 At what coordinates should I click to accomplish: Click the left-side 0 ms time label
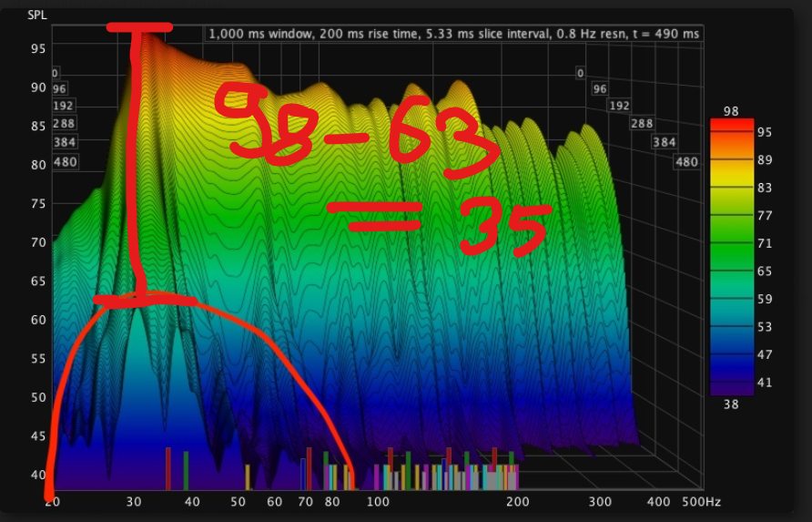56,73
